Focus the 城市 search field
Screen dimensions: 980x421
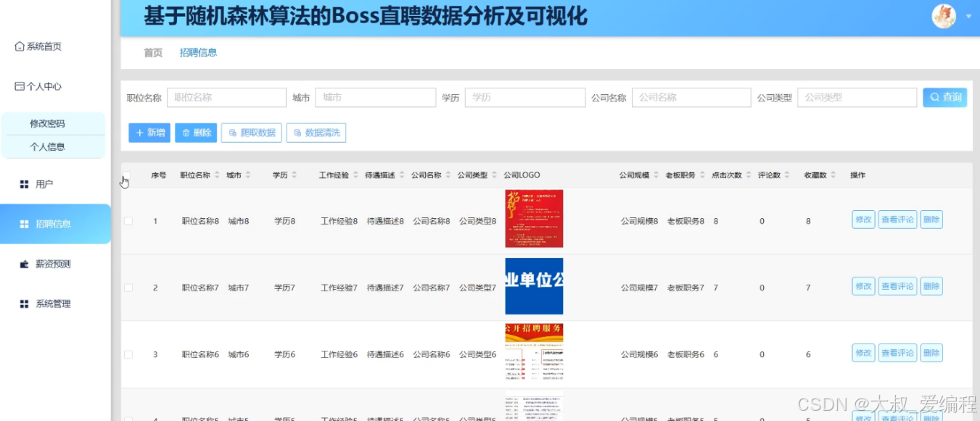[376, 97]
